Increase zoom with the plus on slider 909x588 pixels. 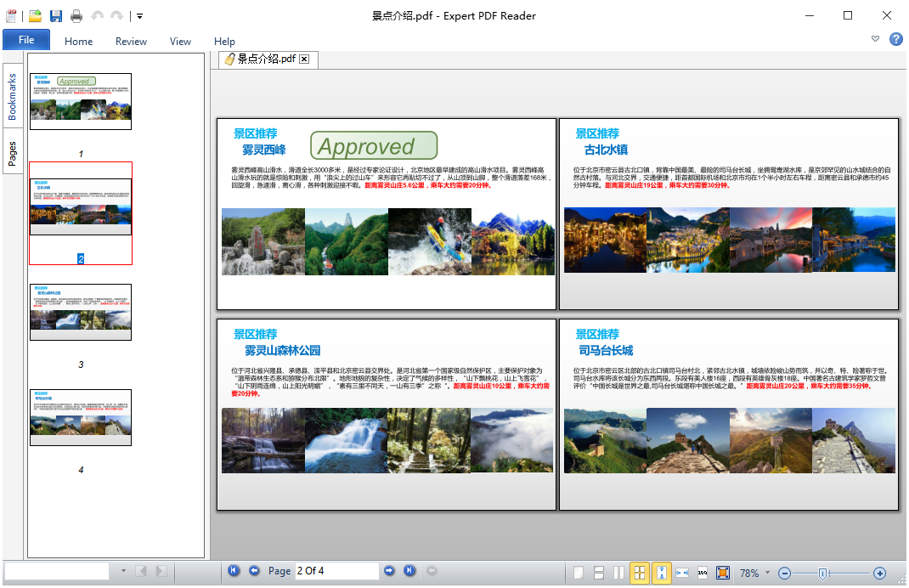click(881, 573)
